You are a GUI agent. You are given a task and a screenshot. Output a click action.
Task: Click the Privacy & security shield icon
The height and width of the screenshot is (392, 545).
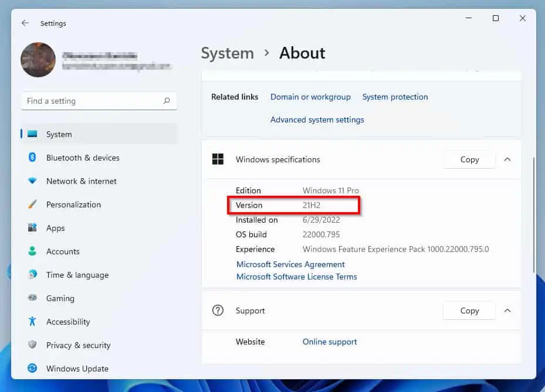pyautogui.click(x=32, y=345)
